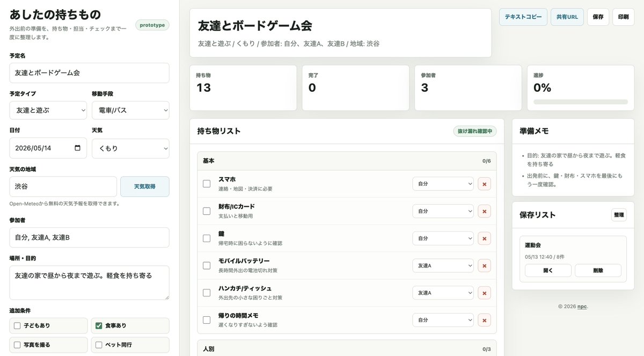Image resolution: width=644 pixels, height=356 pixels.
Task: Open assignee dropdown for 財布/ICカード
Action: click(443, 211)
